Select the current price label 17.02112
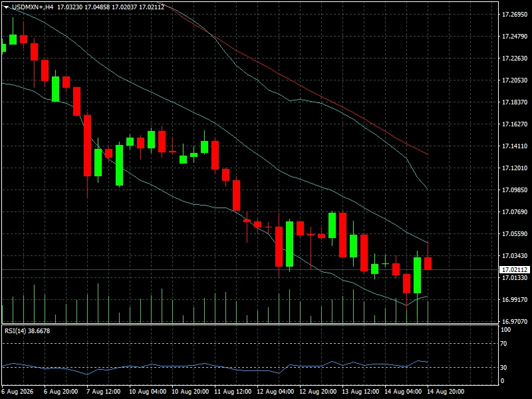 (514, 270)
